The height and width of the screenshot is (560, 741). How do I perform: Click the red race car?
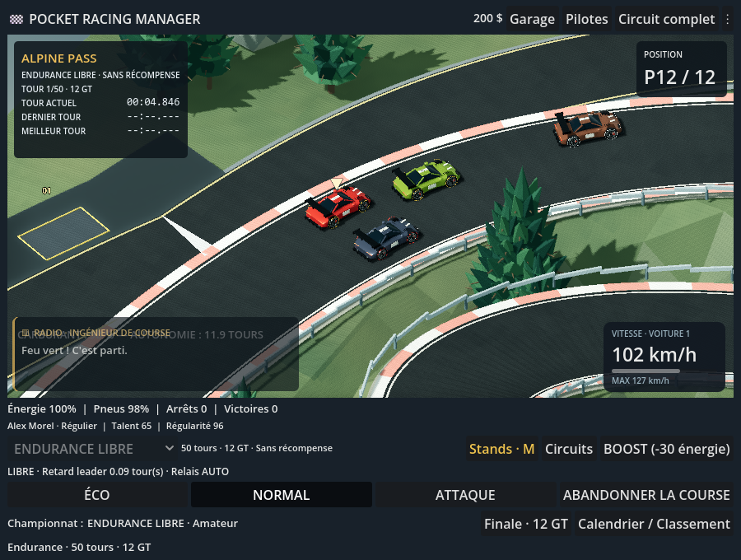click(x=338, y=207)
